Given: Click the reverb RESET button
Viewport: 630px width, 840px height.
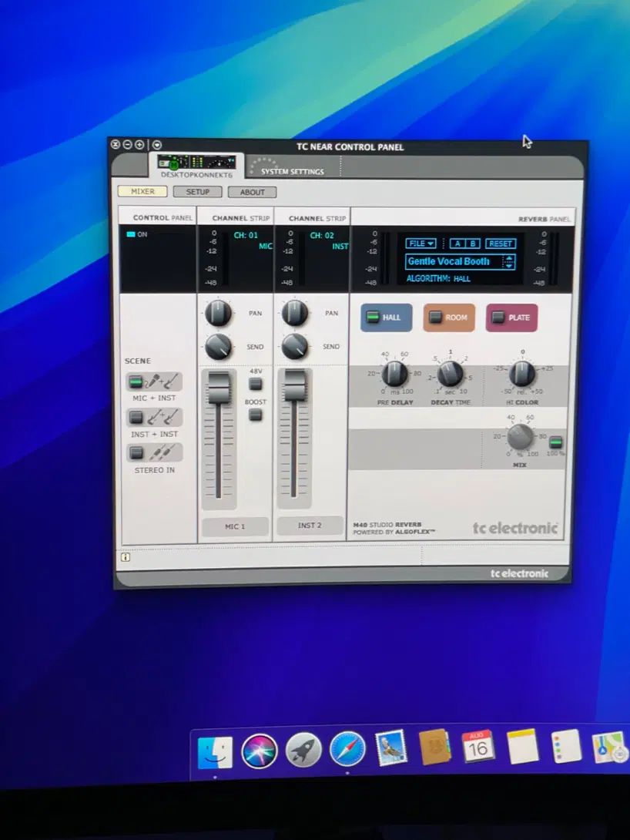Looking at the screenshot, I should pyautogui.click(x=501, y=244).
